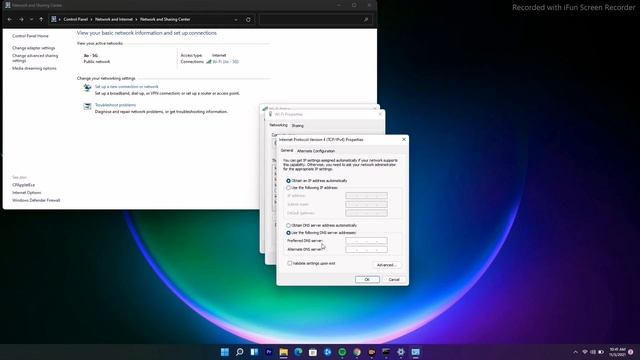
Task: Expand the address bar history dropdown
Action: click(x=236, y=20)
